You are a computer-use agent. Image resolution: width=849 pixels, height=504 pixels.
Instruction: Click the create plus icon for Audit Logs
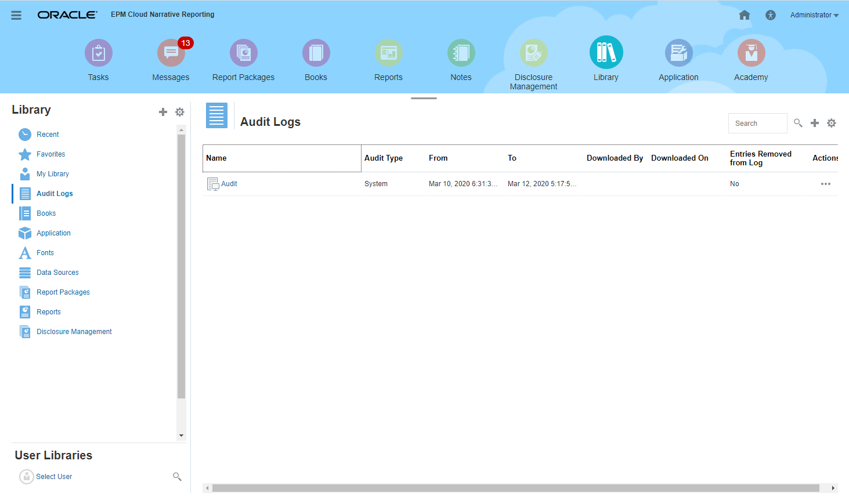[x=815, y=123]
